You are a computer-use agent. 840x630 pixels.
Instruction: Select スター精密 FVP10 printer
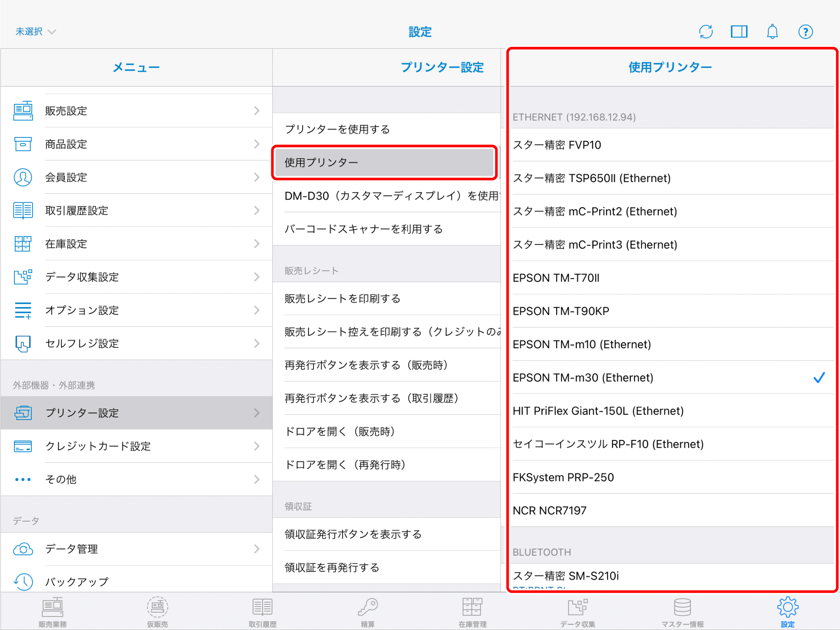click(672, 145)
